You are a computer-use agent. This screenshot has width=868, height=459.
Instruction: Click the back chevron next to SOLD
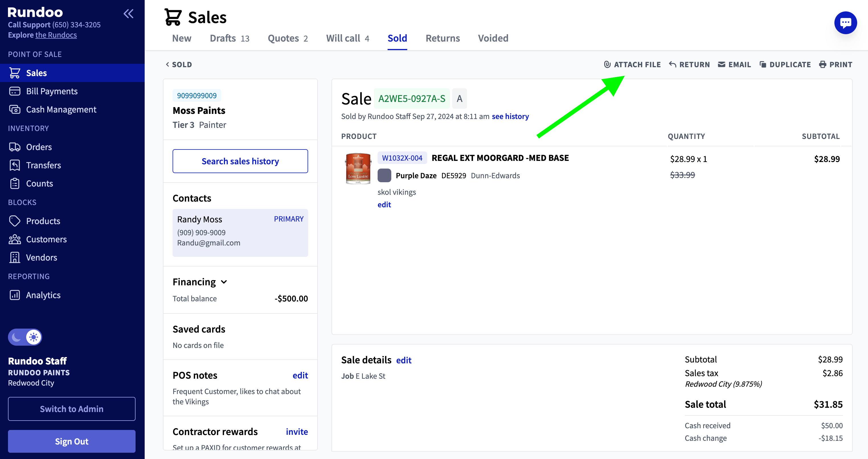[167, 64]
